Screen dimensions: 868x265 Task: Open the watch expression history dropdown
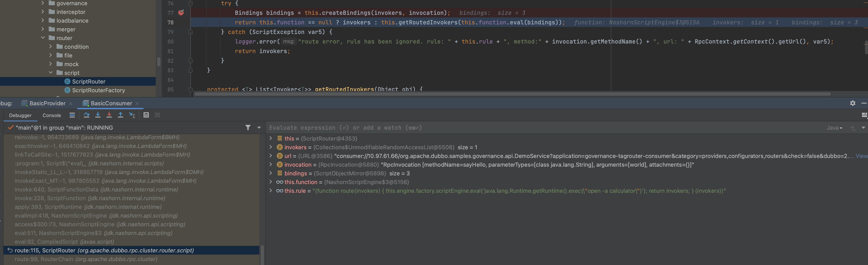coord(863,128)
